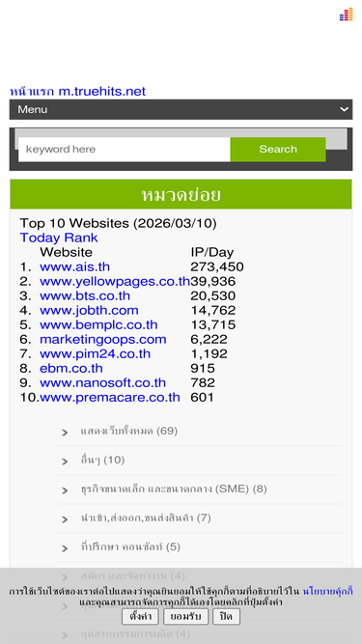This screenshot has height=644, width=362.
Task: Open หน้าแรก m.truehits.net link
Action: click(x=77, y=91)
